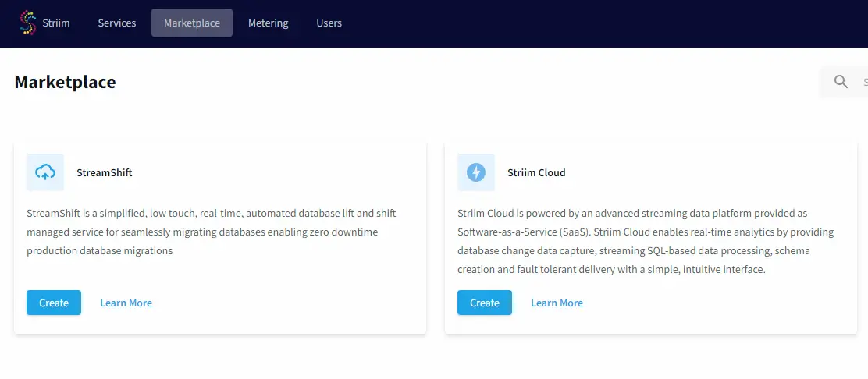
Task: Create a Striim Cloud service
Action: (x=485, y=303)
